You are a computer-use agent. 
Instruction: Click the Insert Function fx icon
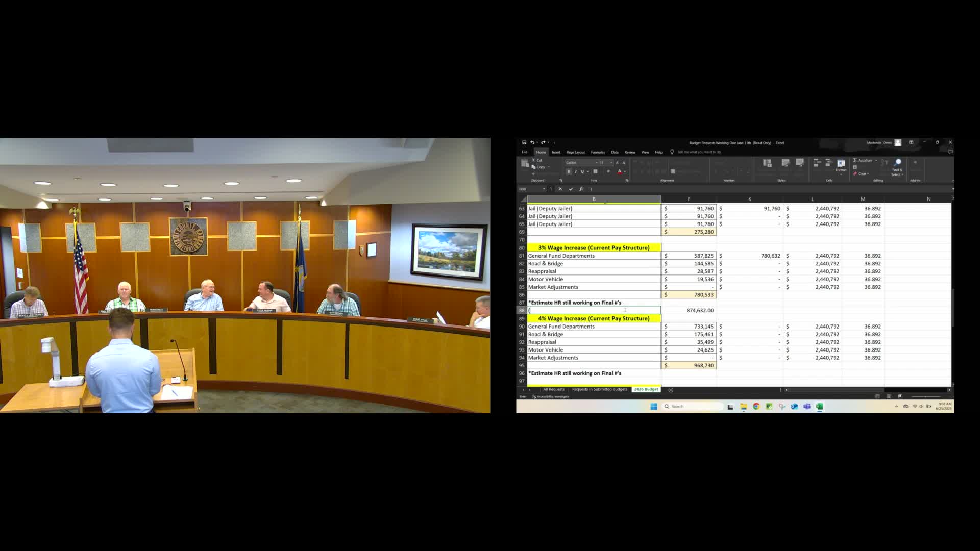(581, 189)
